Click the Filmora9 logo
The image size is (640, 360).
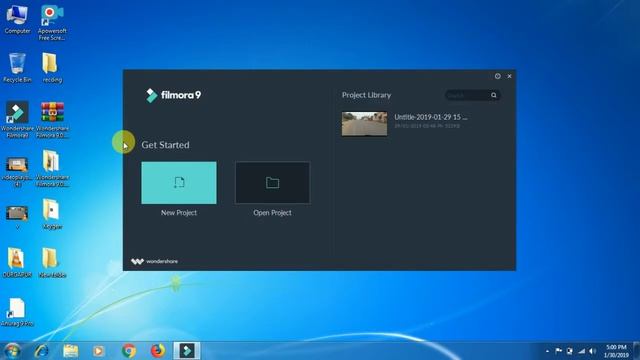coord(173,95)
